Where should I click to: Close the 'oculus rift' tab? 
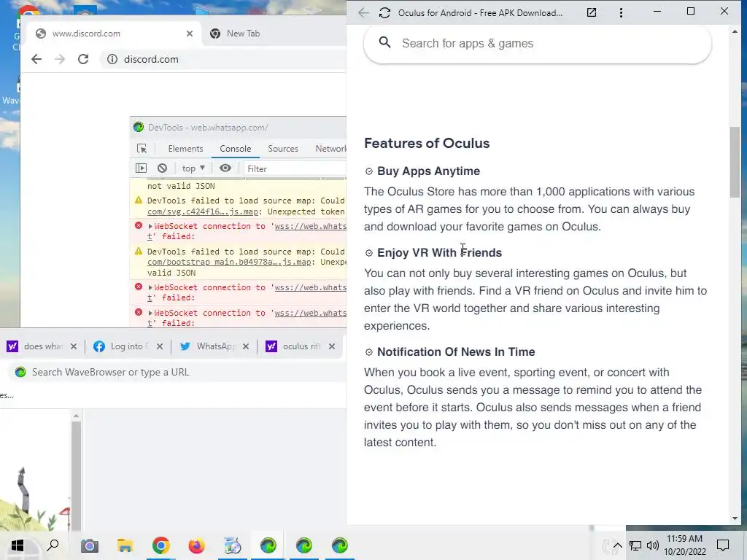pos(332,346)
